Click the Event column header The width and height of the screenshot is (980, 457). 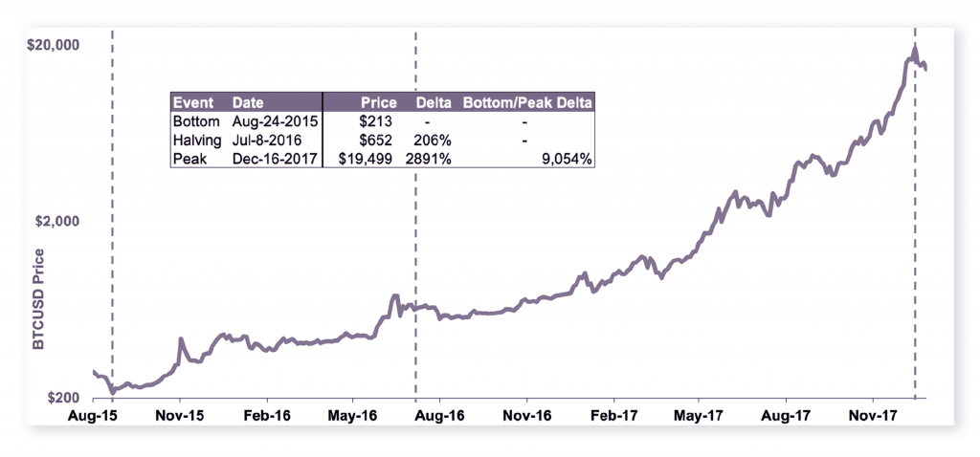(191, 101)
